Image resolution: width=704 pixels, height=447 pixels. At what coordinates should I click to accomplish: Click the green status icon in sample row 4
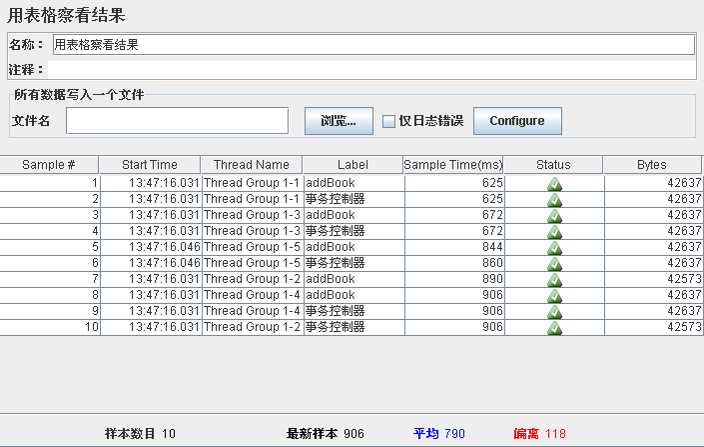(x=554, y=232)
